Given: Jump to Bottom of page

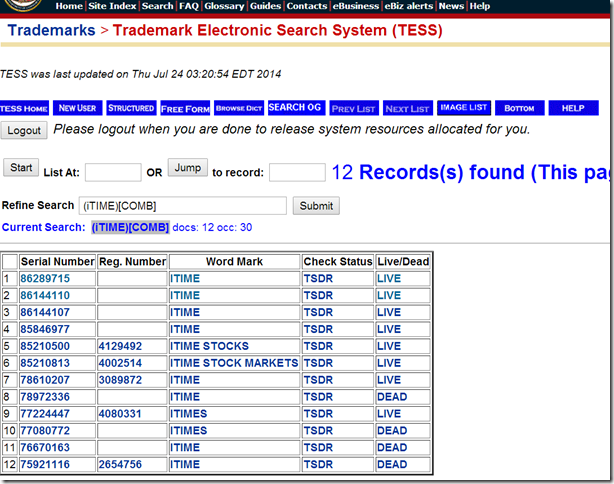Looking at the screenshot, I should 520,108.
